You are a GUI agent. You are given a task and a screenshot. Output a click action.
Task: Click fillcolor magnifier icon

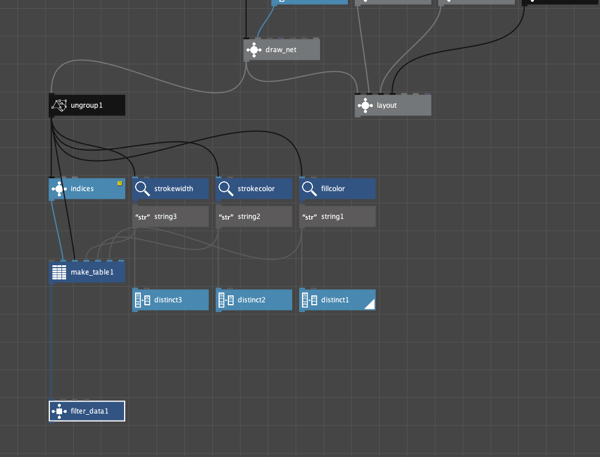(x=309, y=189)
